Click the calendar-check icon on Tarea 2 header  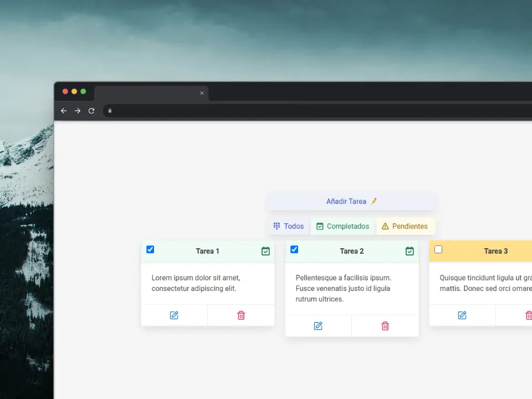point(410,250)
